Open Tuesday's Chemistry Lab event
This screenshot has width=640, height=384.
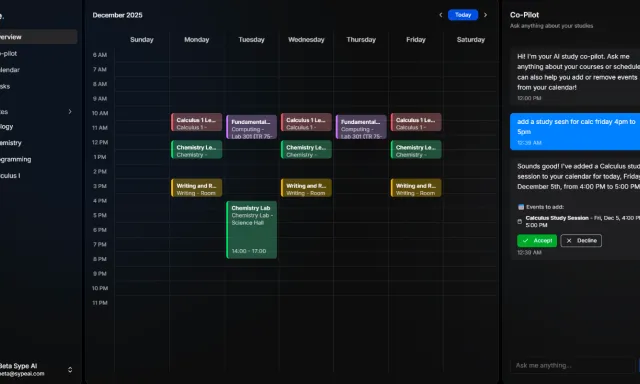click(251, 230)
